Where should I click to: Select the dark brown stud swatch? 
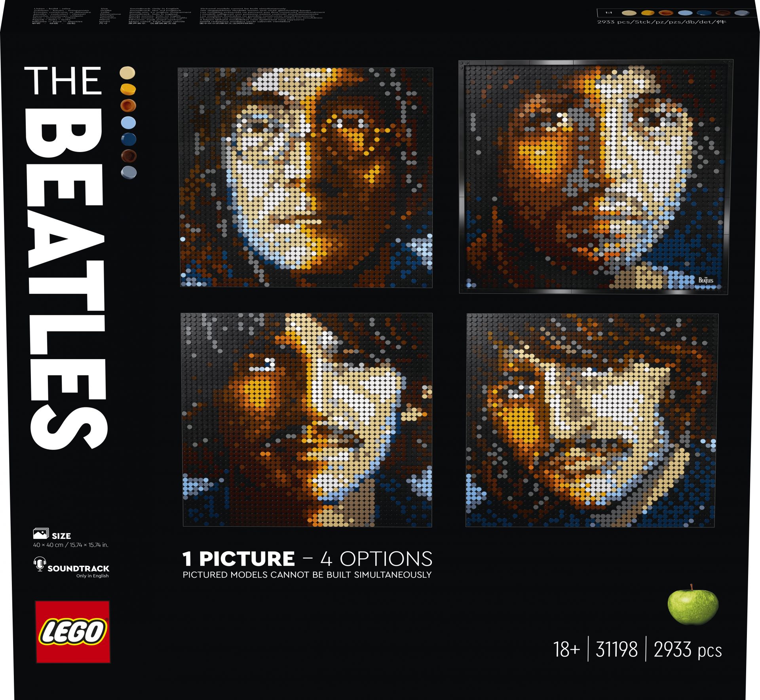(x=129, y=156)
